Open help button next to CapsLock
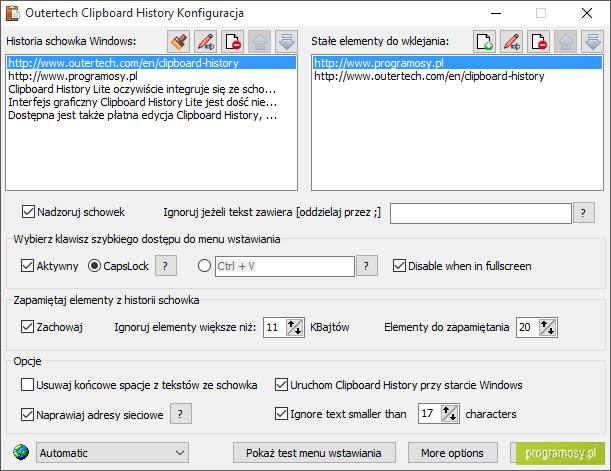611x471 pixels. click(166, 266)
